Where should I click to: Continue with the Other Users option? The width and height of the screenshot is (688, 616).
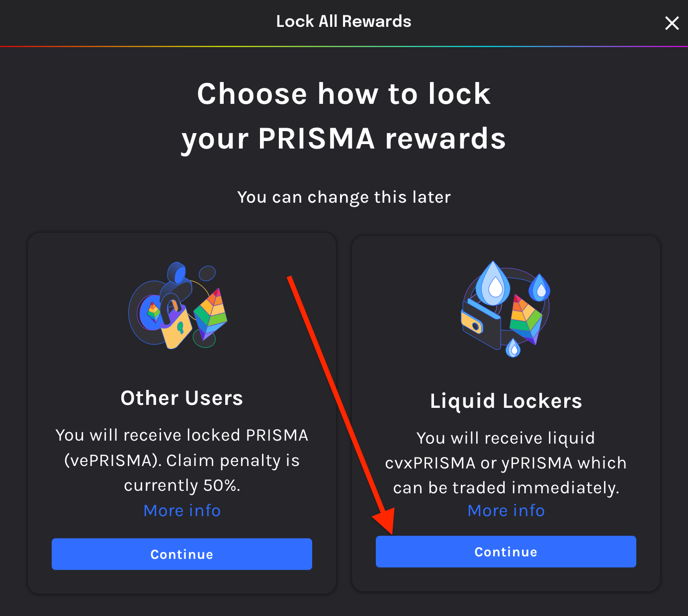[x=182, y=554]
